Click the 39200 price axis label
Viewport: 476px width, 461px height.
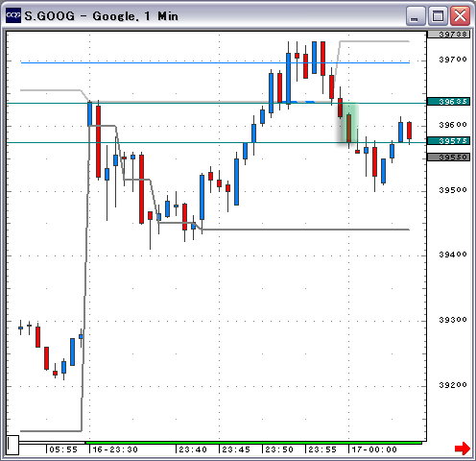click(453, 385)
